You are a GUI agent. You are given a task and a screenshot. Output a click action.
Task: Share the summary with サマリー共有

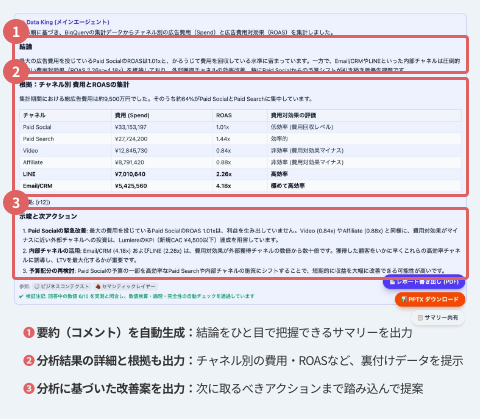438,318
